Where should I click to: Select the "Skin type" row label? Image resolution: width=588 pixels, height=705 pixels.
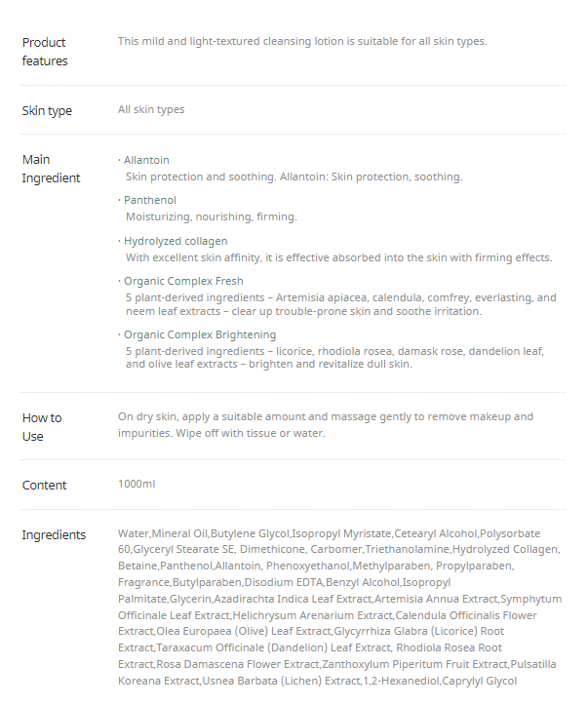click(x=47, y=111)
